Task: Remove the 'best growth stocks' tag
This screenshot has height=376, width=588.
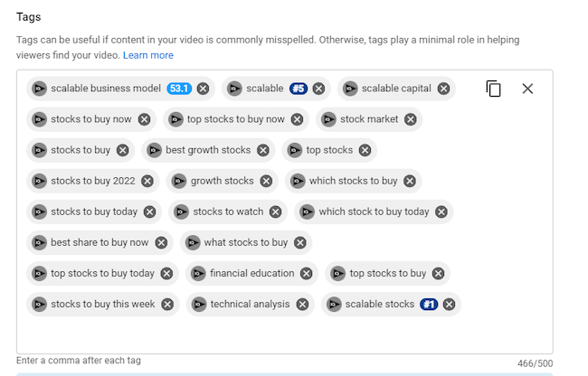Action: [263, 150]
